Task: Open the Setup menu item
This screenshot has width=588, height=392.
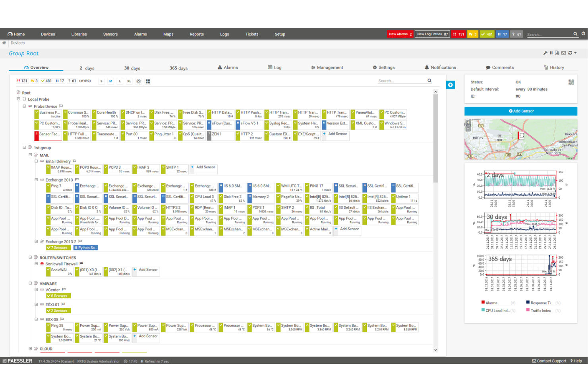Action: tap(280, 34)
